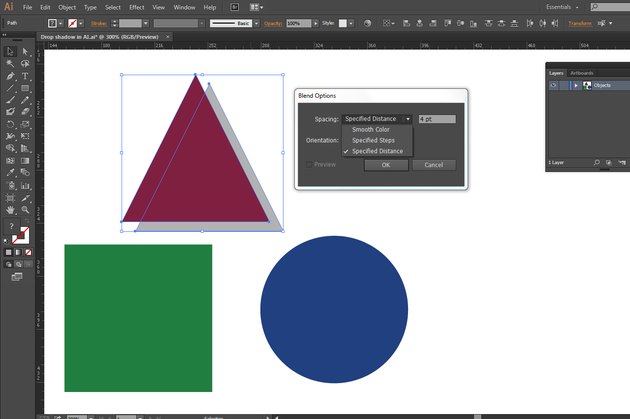This screenshot has height=419, width=630.
Task: Set paint mode to Color
Action: (8, 252)
